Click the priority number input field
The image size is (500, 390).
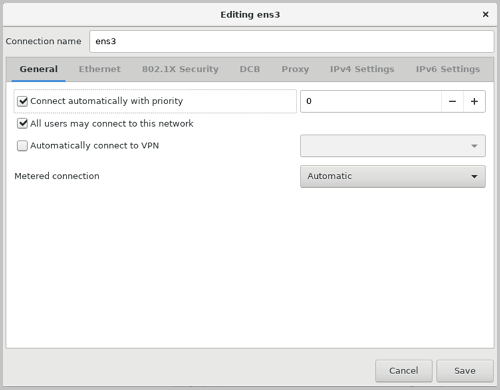click(371, 101)
